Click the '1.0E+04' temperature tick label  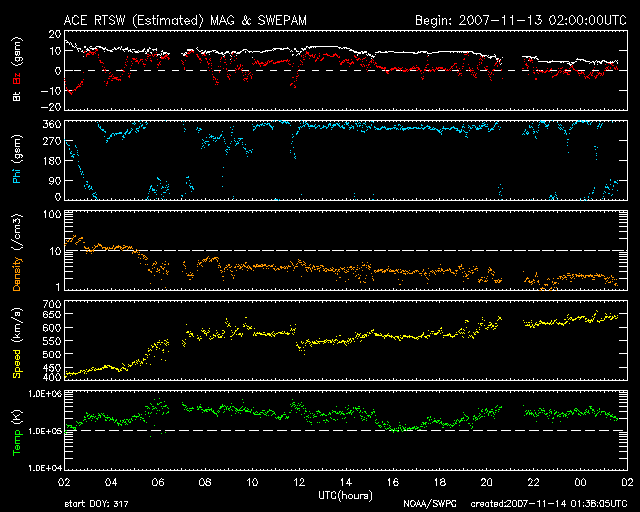pos(45,468)
